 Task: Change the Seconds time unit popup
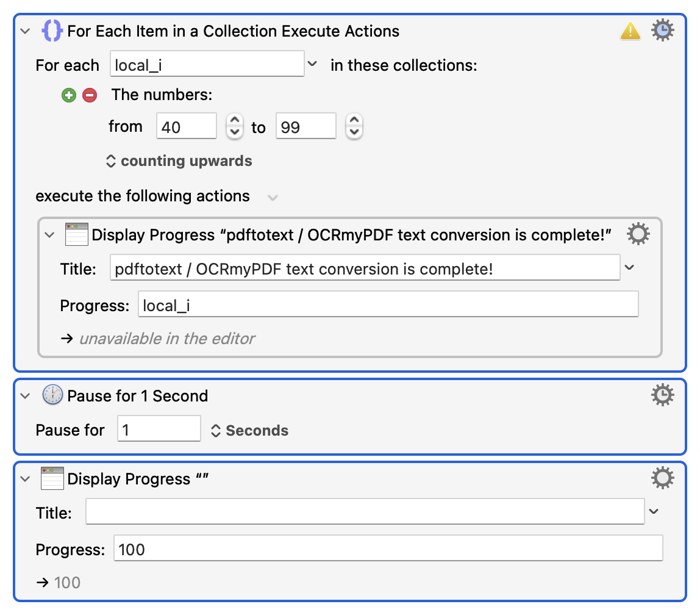pos(249,430)
